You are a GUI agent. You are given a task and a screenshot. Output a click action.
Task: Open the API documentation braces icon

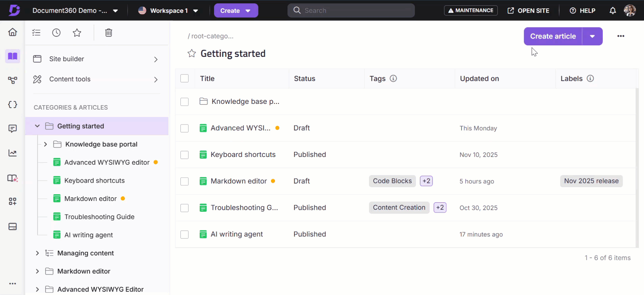tap(13, 105)
